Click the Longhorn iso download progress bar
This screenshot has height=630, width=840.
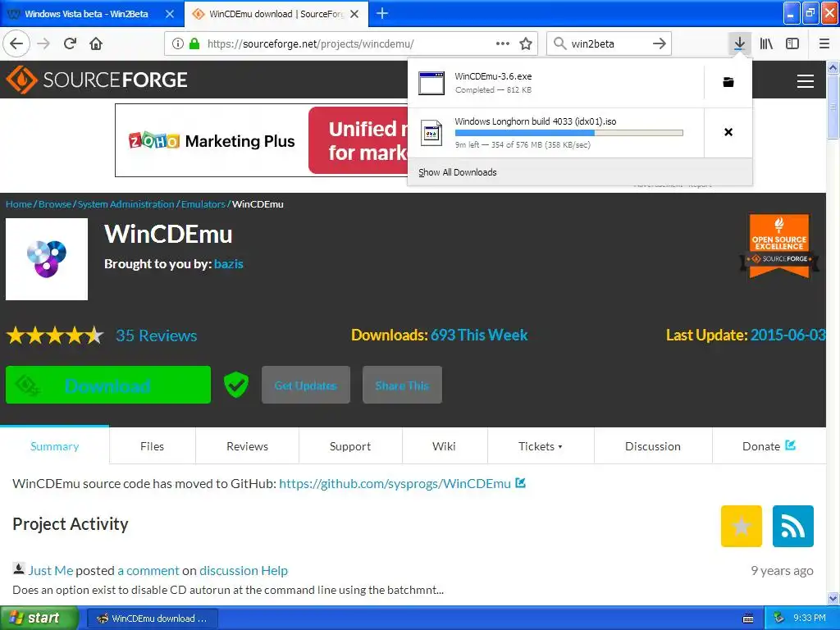(569, 133)
